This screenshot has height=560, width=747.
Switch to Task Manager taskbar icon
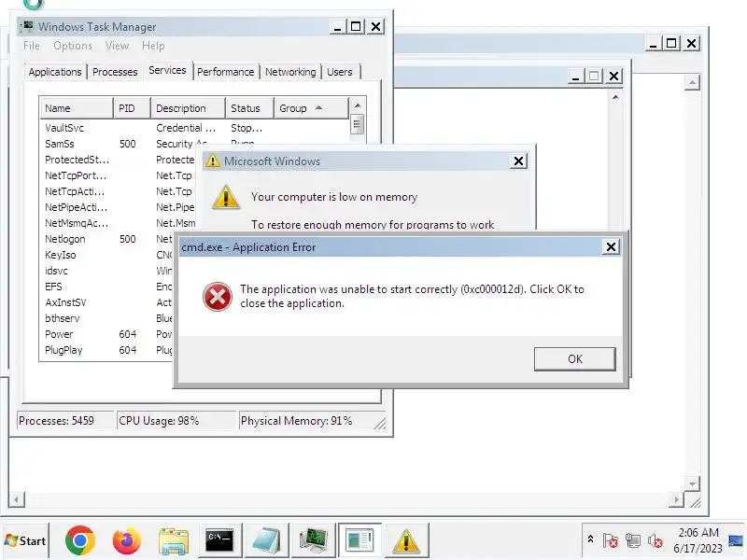(313, 540)
